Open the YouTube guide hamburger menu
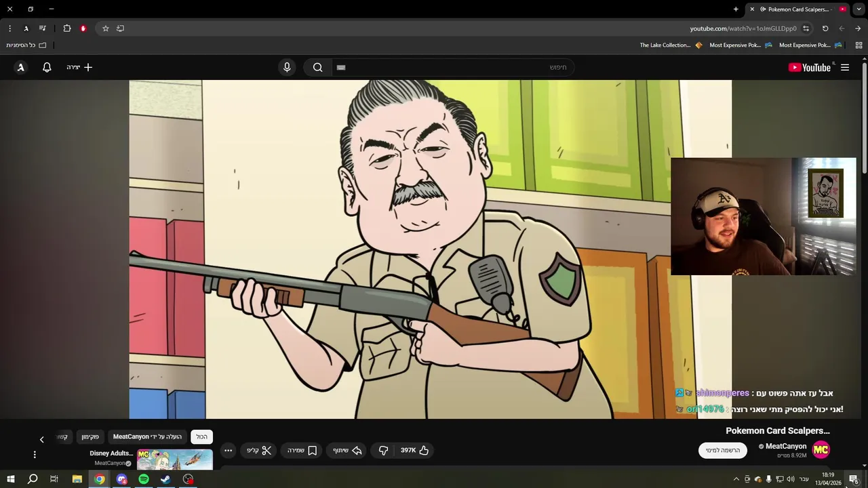The image size is (868, 488). pos(845,67)
